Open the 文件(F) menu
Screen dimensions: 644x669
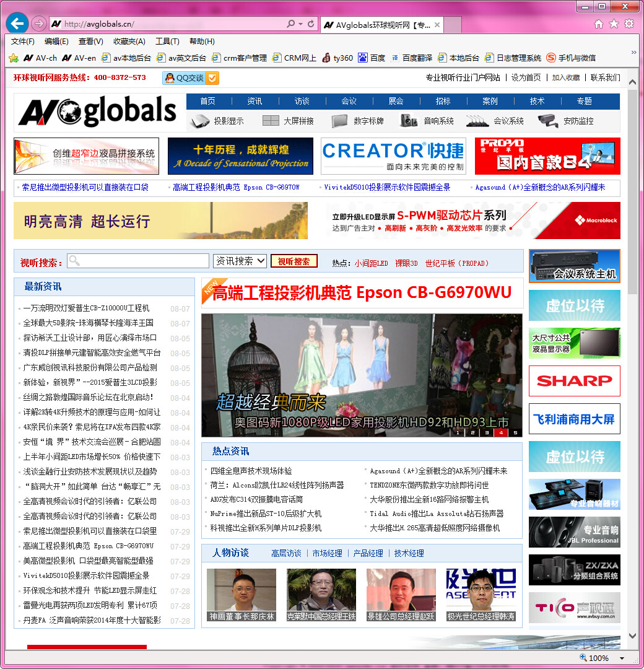coord(23,42)
